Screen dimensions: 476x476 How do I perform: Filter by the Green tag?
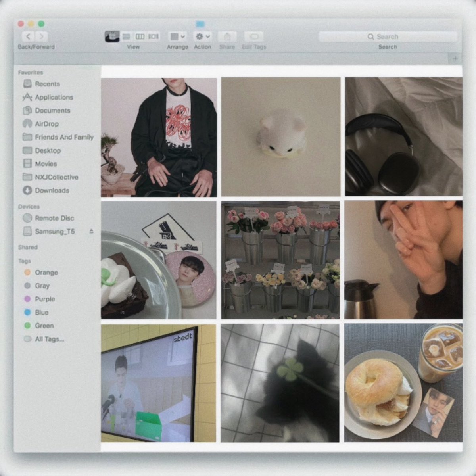(44, 326)
